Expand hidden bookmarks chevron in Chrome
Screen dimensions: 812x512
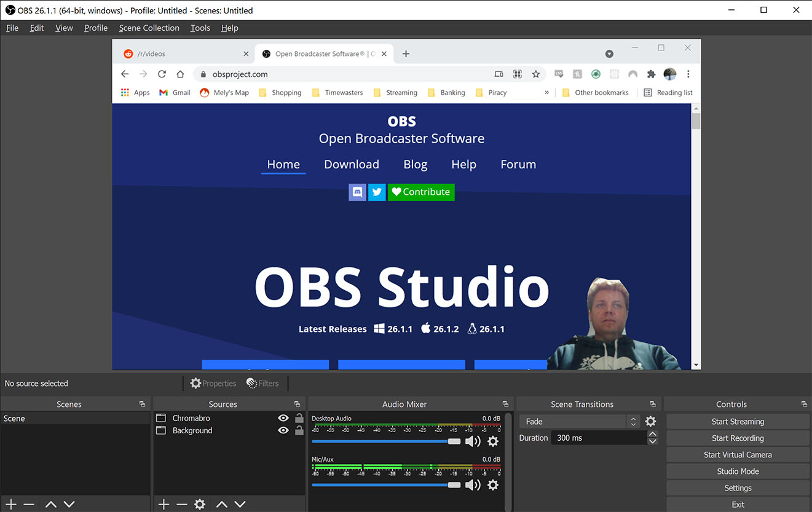(547, 92)
